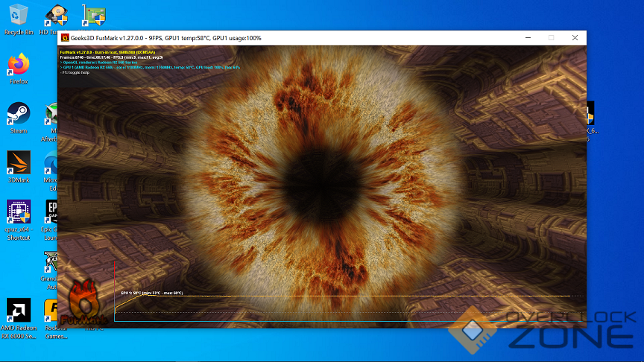Viewport: 644px width, 362px height.
Task: Select the Microsoft Edge desktop shortcut
Action: (x=51, y=171)
